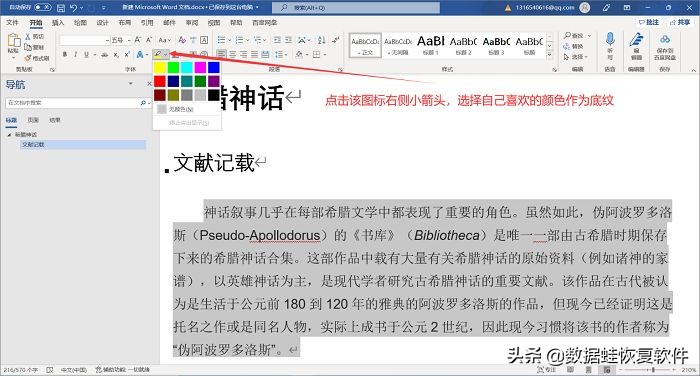Click the Italic I icon
The image size is (700, 376).
(x=75, y=54)
